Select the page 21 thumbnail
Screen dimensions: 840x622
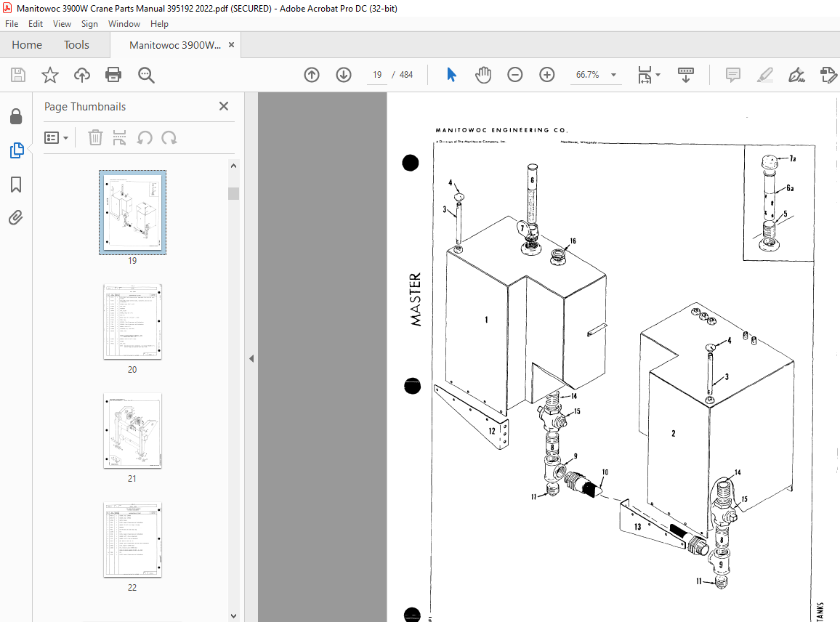(132, 431)
